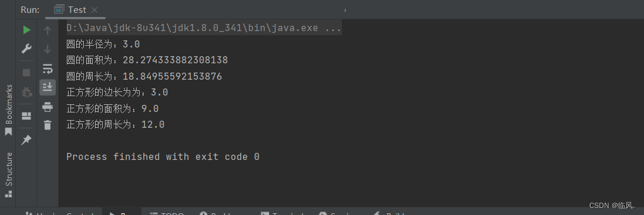Open the Bookmarks side panel
This screenshot has height=215, width=644.
click(9, 110)
